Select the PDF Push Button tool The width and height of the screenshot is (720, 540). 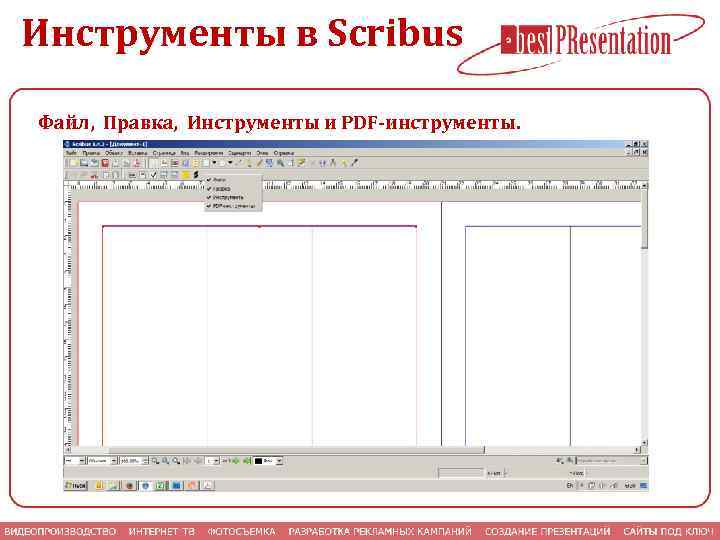click(x=132, y=175)
